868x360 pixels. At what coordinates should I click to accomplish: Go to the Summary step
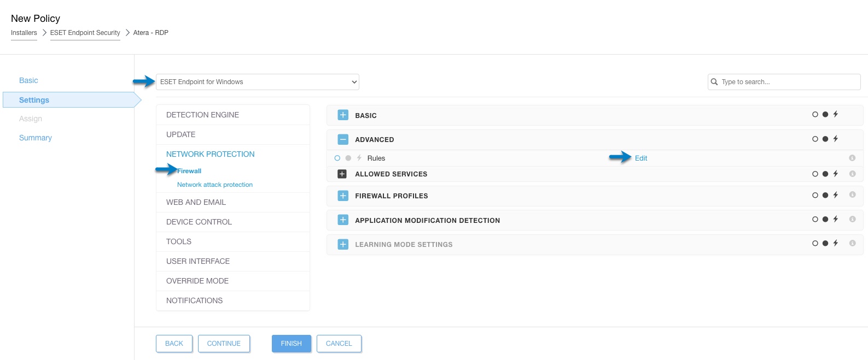(36, 138)
